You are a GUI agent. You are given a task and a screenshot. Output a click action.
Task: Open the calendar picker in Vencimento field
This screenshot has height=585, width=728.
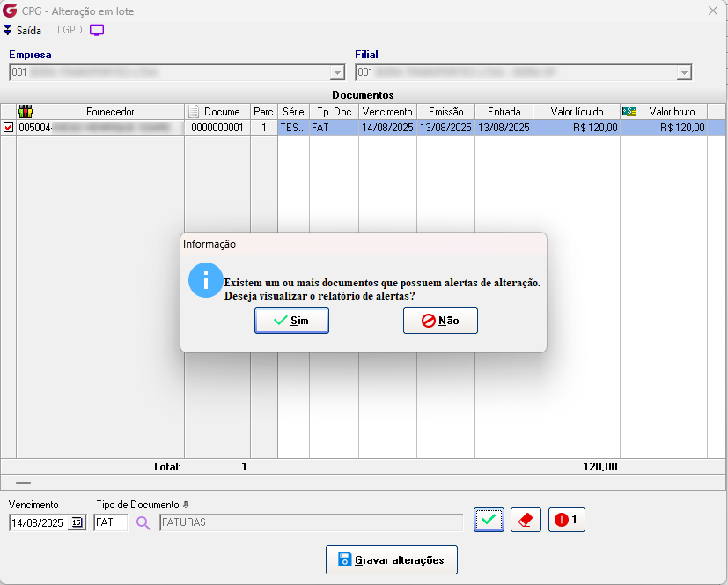point(77,522)
